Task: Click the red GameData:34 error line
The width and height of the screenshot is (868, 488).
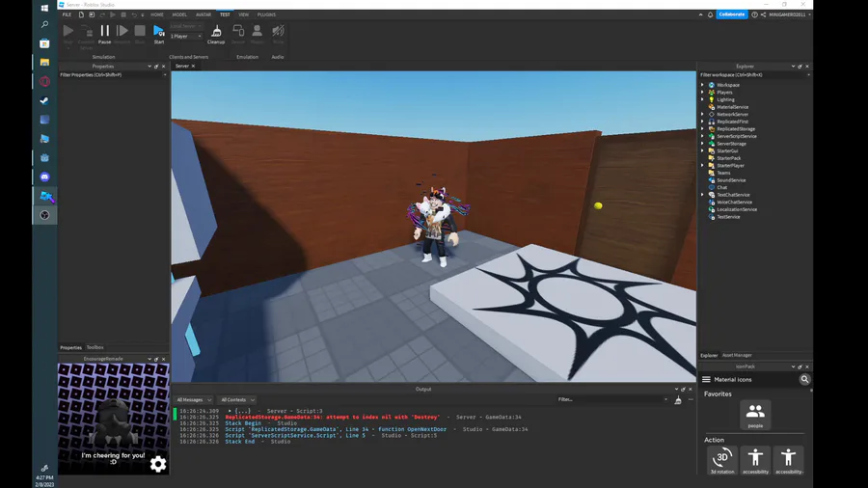Action: point(373,418)
